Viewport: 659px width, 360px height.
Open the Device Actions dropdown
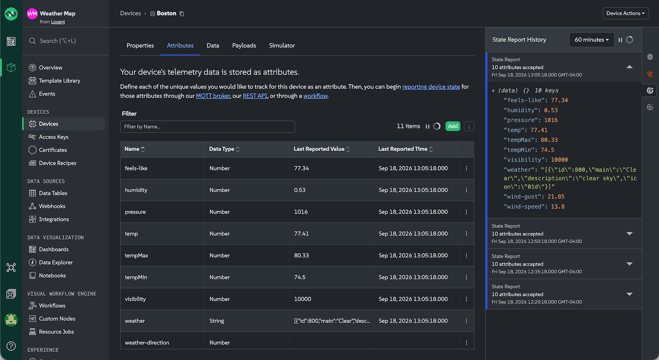625,13
